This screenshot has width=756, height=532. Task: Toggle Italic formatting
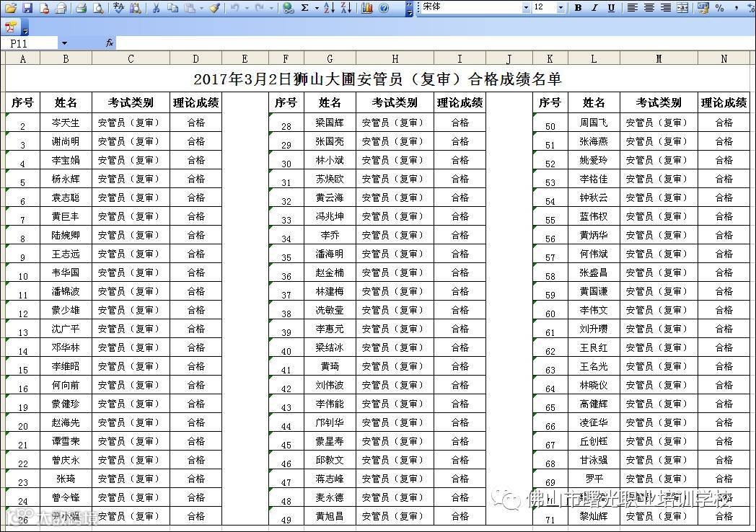(594, 8)
